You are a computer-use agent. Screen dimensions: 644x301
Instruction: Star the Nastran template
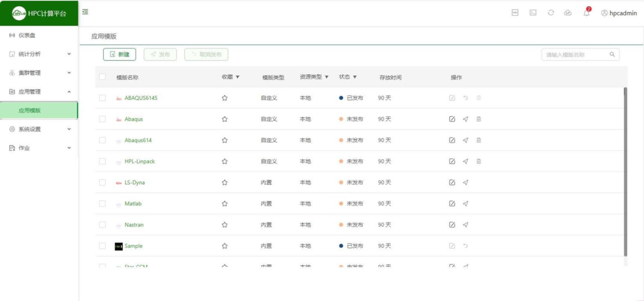[225, 224]
